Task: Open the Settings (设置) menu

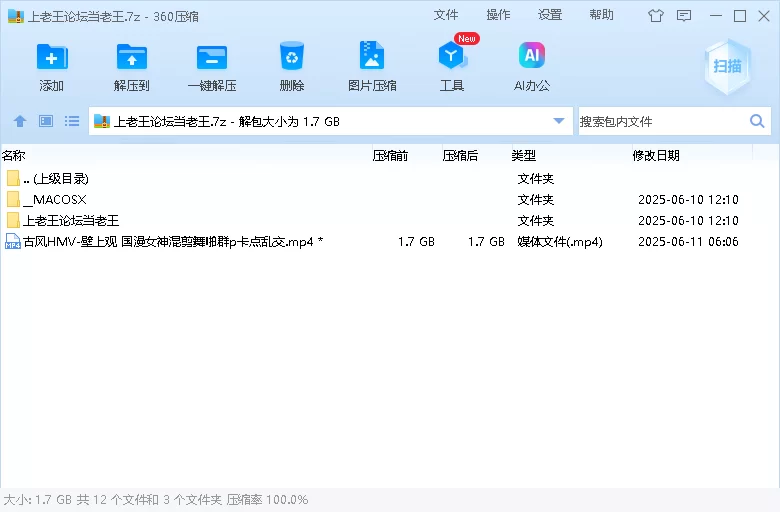Action: pyautogui.click(x=550, y=15)
